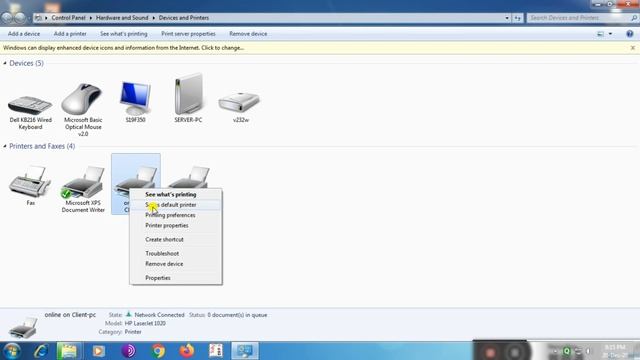
Task: Click Devices and Printers breadcrumb
Action: (x=184, y=18)
